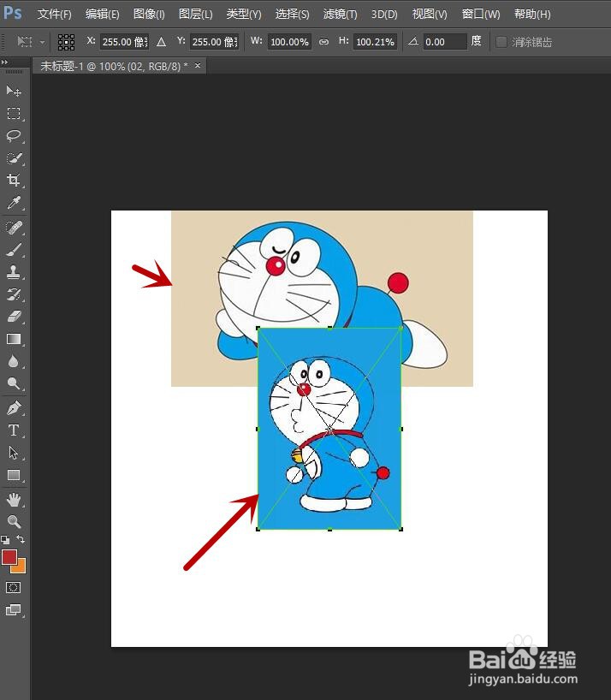Select the Crop tool
Screen dimensions: 611x700
tap(14, 181)
